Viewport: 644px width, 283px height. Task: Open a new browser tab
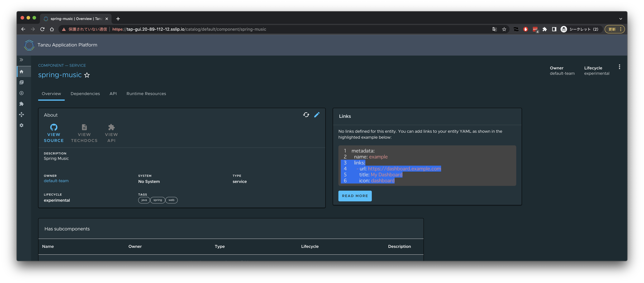[x=118, y=19]
